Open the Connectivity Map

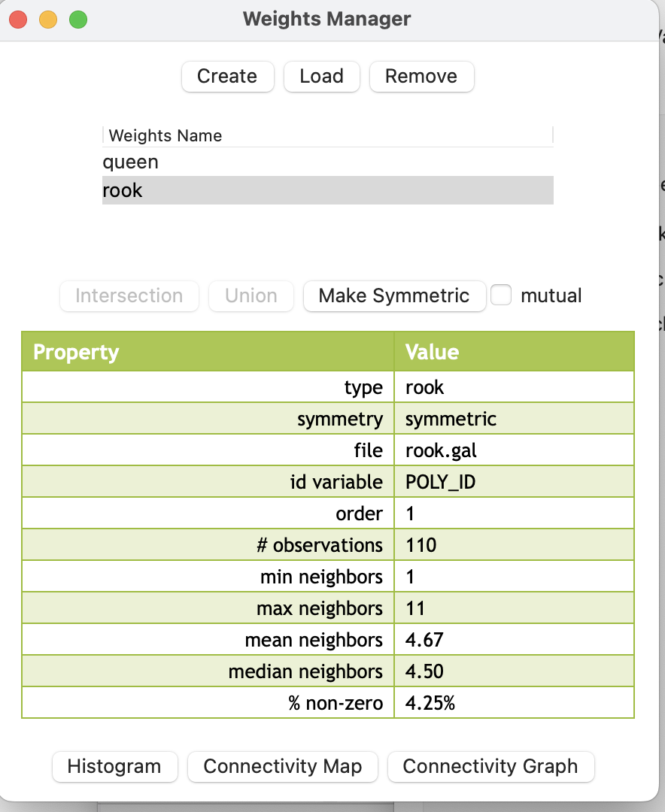coord(283,766)
